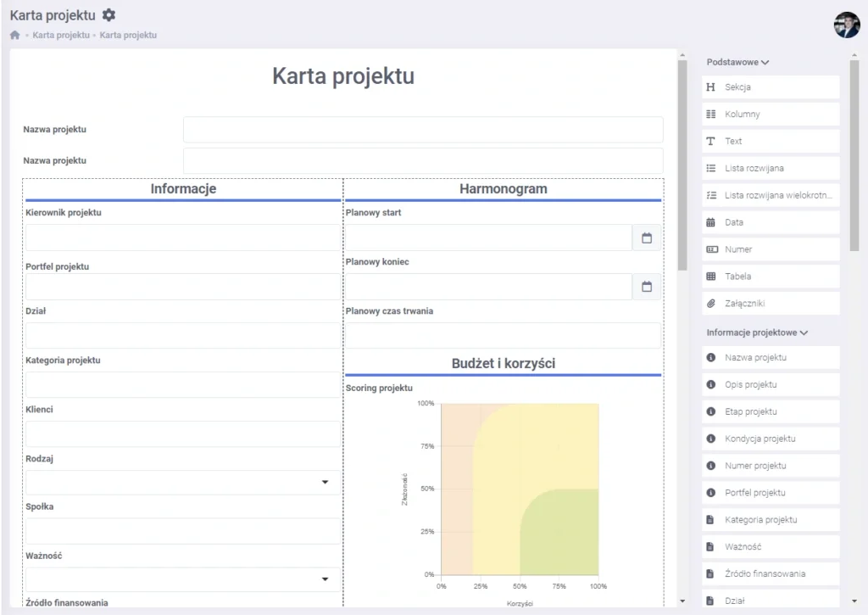Screen dimensions: 868x615
Task: Select the Harmonogram section heading
Action: tap(504, 189)
